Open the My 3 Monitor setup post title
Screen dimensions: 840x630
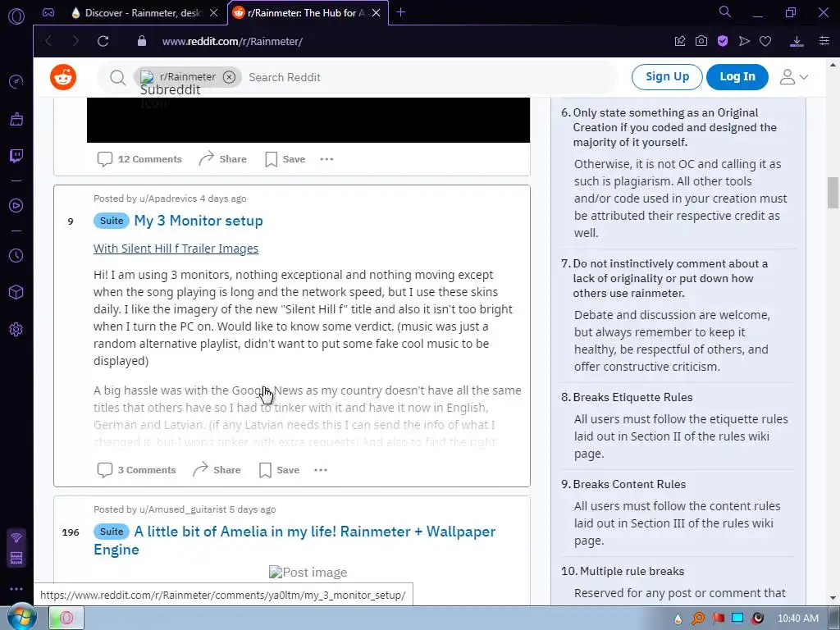click(199, 221)
